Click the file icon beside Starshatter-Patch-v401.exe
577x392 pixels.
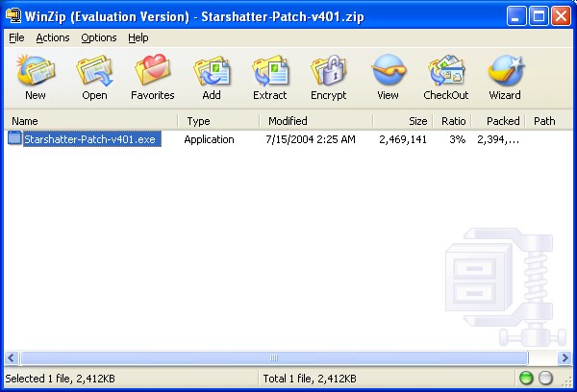(14, 138)
